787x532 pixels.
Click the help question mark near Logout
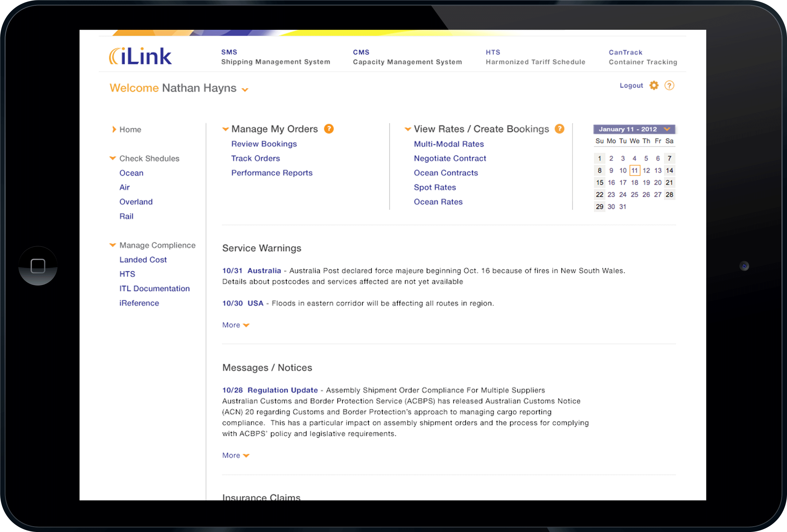point(669,85)
